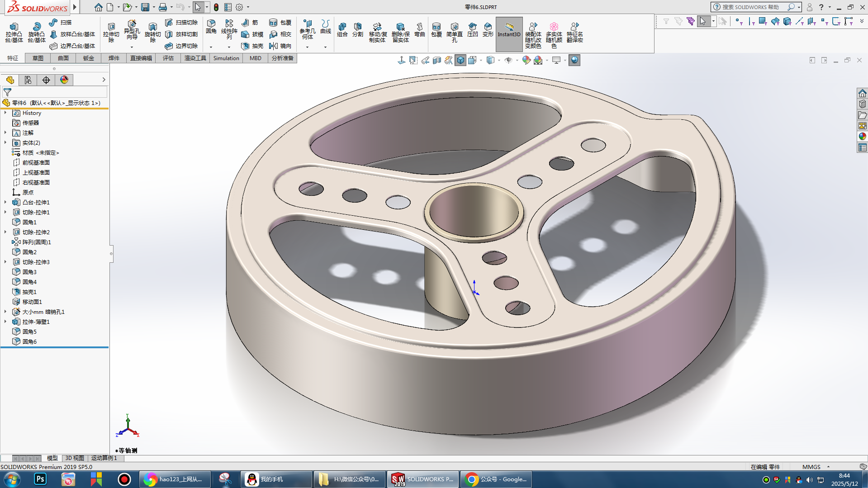
Task: Open the 运动算例1 motion study tab
Action: coord(104,458)
